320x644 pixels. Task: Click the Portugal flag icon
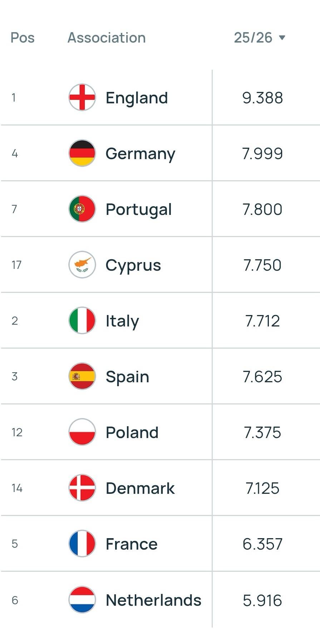(x=82, y=209)
